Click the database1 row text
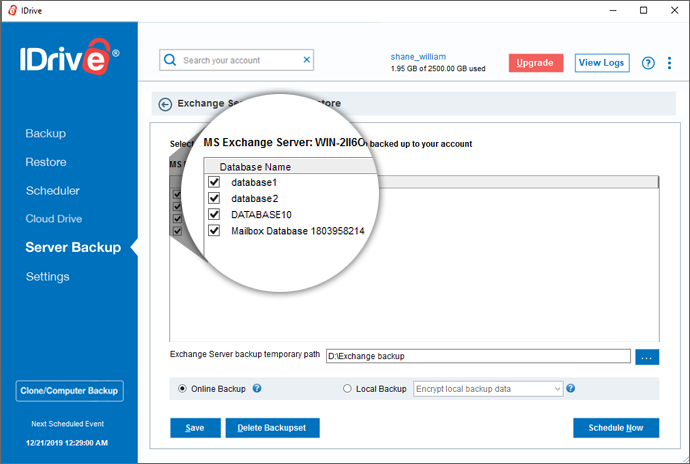The image size is (690, 464). [x=254, y=182]
